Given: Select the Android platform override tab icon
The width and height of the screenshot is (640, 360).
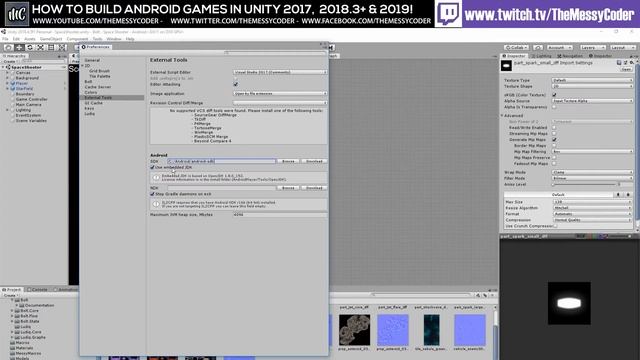Looking at the screenshot, I should tap(628, 195).
